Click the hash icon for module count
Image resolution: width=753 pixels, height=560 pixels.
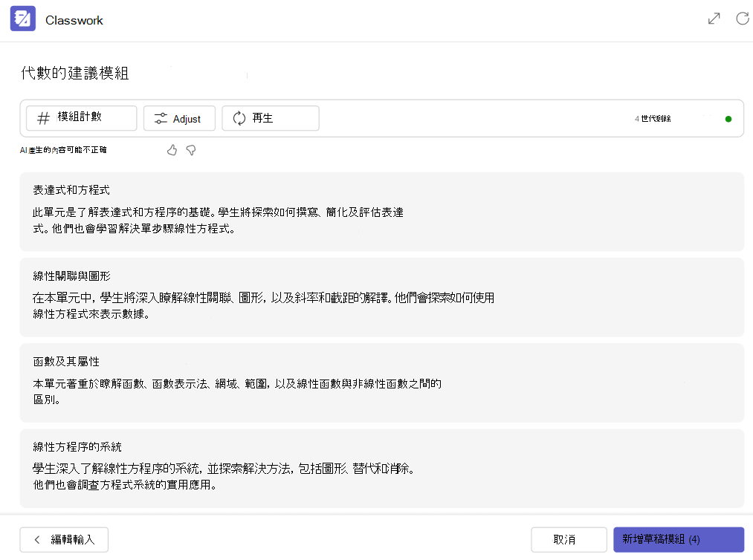tap(43, 119)
